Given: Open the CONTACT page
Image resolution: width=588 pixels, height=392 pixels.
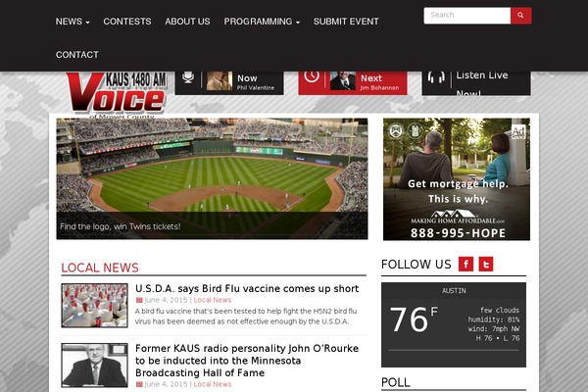Looking at the screenshot, I should pyautogui.click(x=77, y=55).
